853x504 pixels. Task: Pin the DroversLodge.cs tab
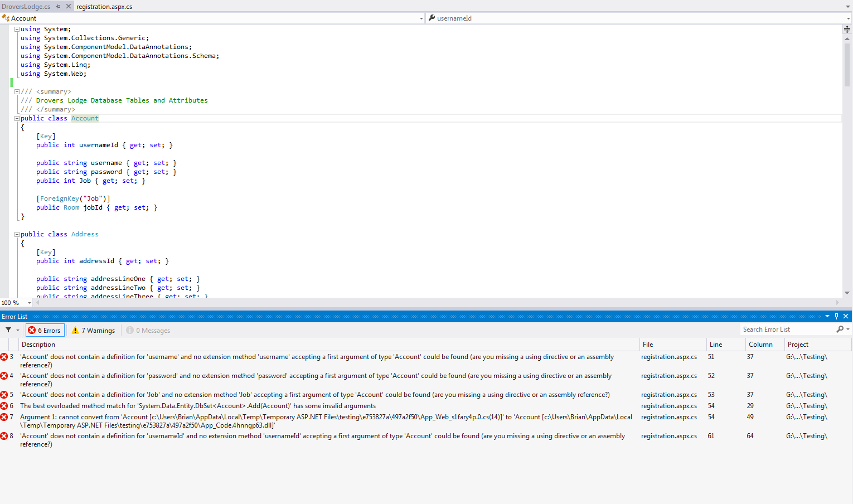[59, 7]
